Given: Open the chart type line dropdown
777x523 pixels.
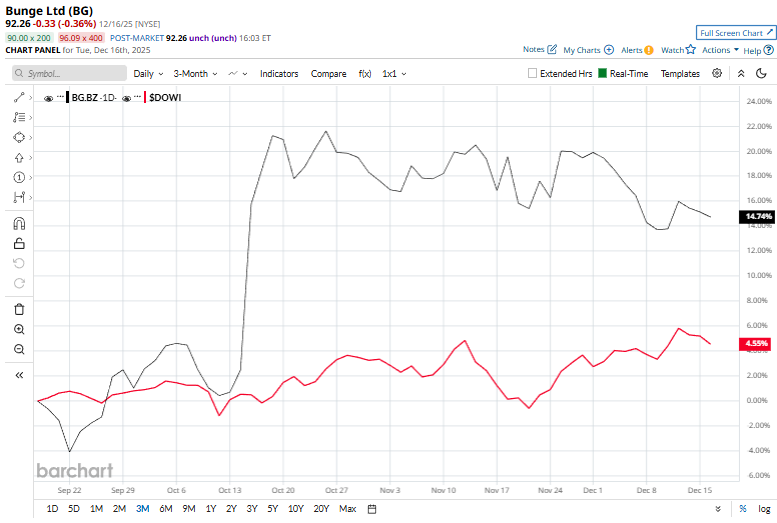Looking at the screenshot, I should pos(238,74).
